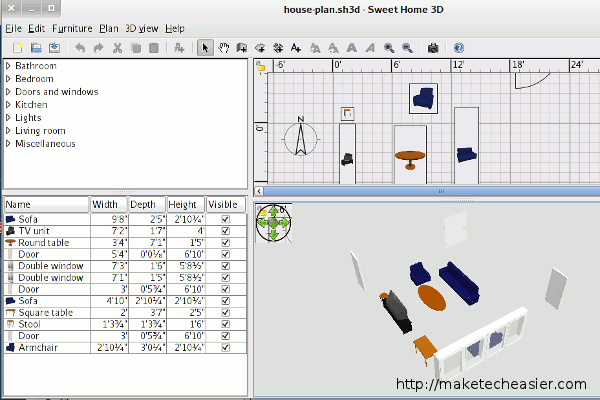This screenshot has height=400, width=600.
Task: Choose the Create rooms tool
Action: pos(260,48)
